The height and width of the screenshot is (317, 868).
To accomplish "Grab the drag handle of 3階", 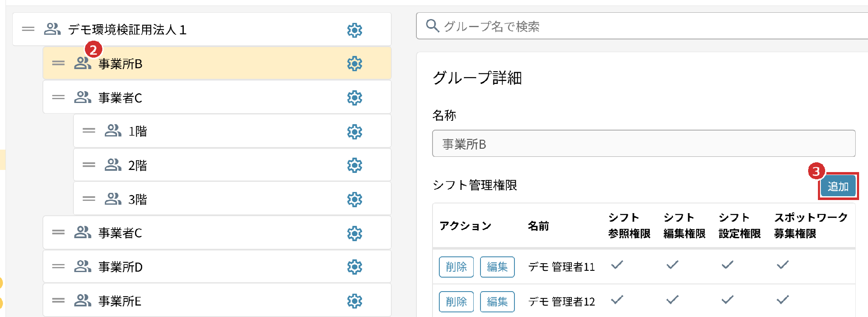I will [89, 198].
